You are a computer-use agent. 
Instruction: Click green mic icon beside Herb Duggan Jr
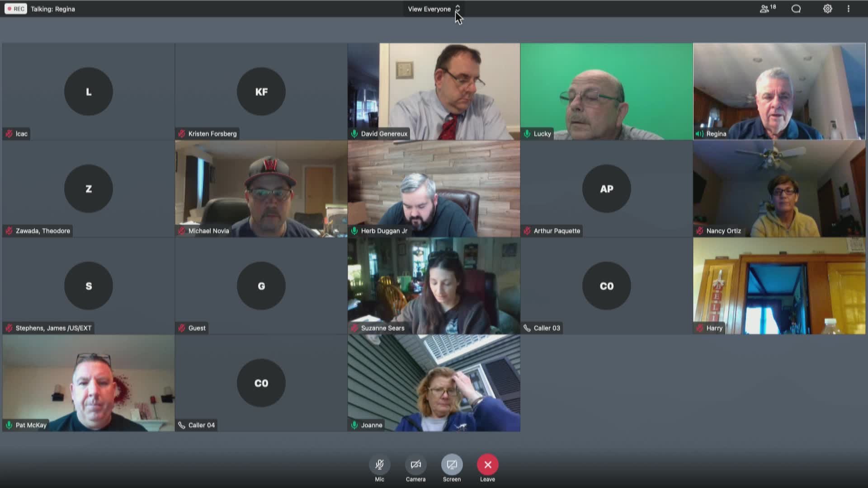click(x=354, y=231)
